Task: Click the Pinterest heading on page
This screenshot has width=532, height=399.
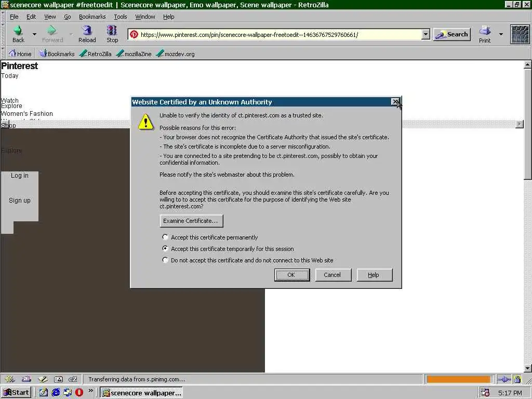Action: (19, 66)
